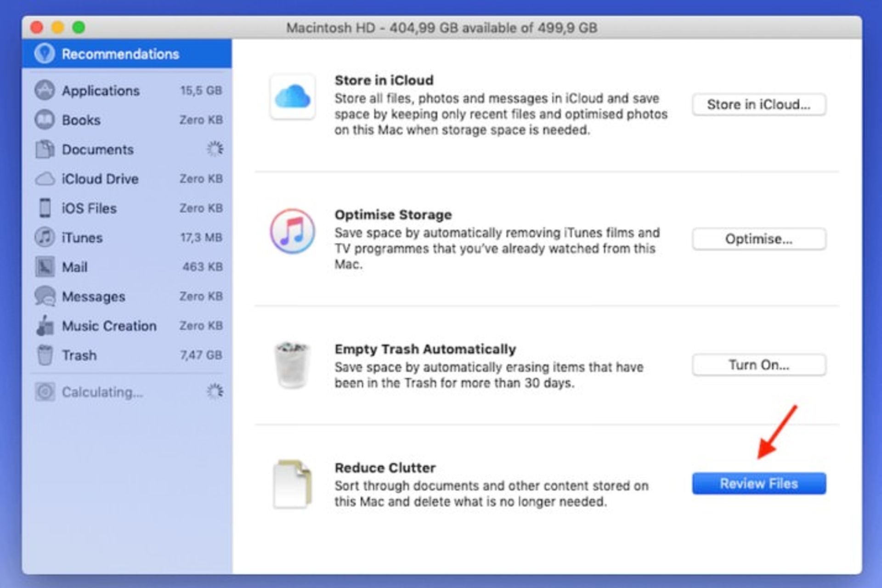The width and height of the screenshot is (882, 588).
Task: Select Music Creation category
Action: click(x=127, y=326)
